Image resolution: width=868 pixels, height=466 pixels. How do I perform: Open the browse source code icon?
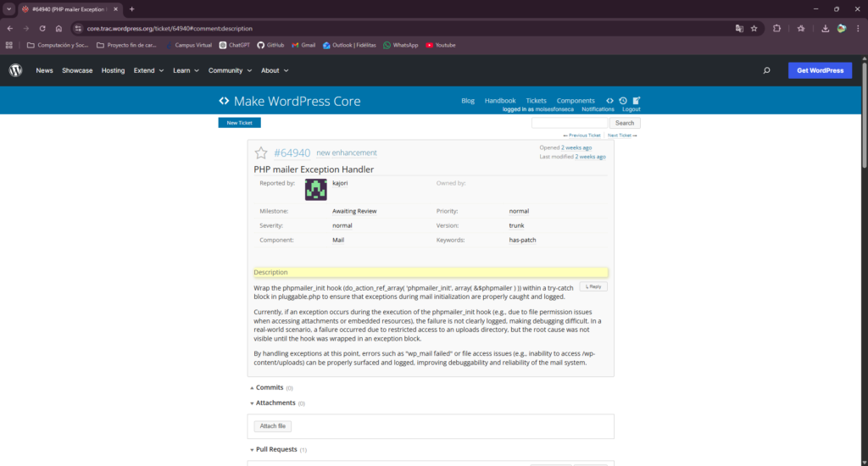pos(609,101)
